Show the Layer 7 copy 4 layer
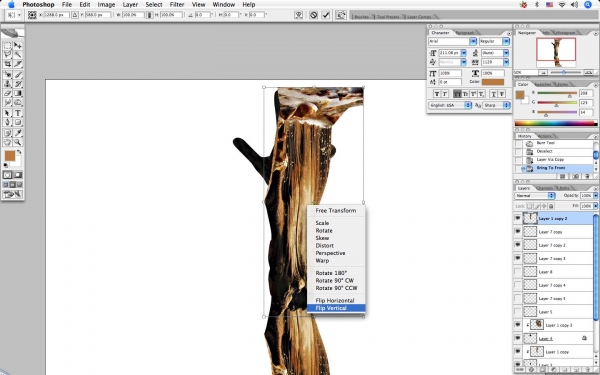The height and width of the screenshot is (375, 600). (x=518, y=285)
